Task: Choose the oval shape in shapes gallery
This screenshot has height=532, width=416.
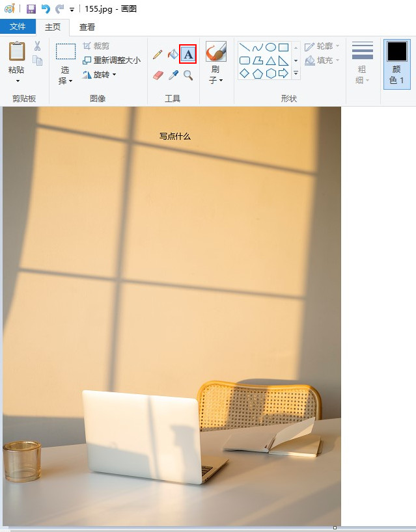Action: (x=270, y=47)
